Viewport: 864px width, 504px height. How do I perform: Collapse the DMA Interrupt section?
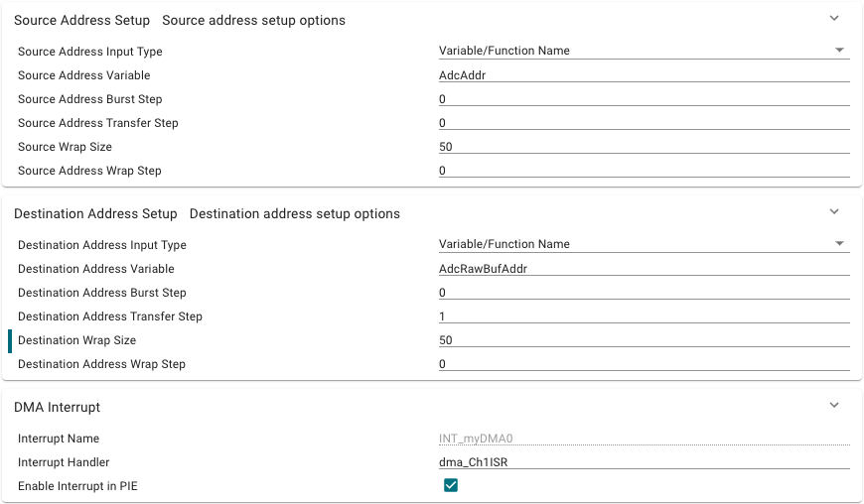(x=834, y=406)
